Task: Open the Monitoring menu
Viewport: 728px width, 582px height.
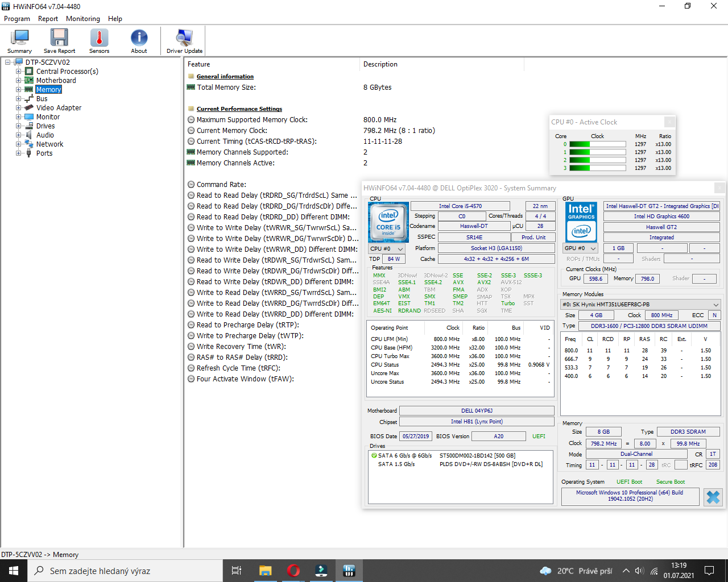Action: 82,19
